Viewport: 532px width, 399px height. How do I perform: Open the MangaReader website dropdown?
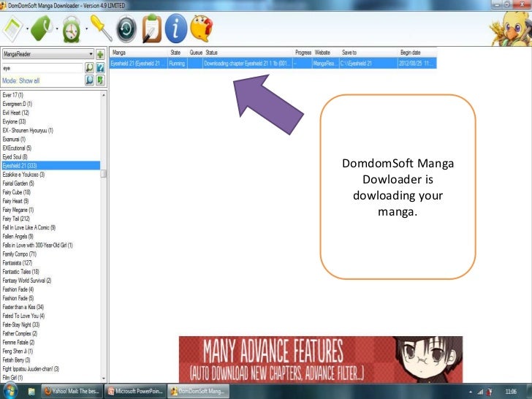pyautogui.click(x=47, y=54)
